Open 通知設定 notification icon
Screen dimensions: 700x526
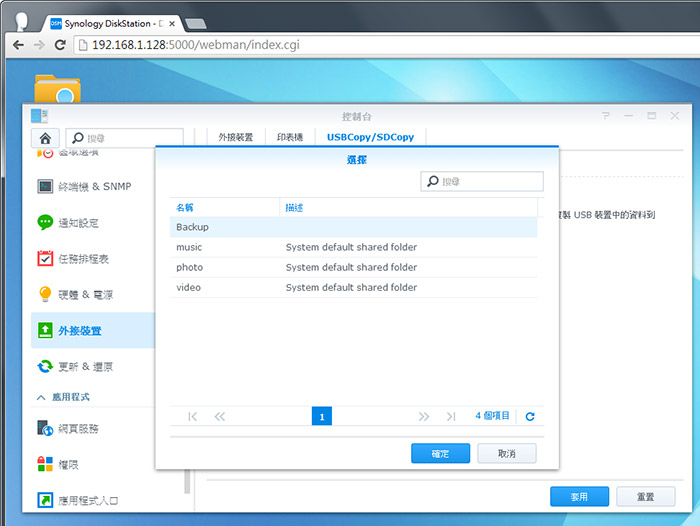pos(45,222)
